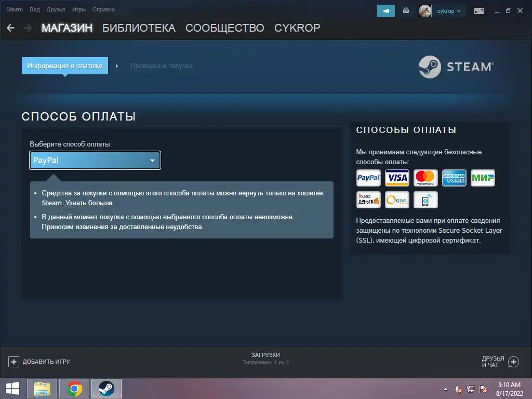532x399 pixels.
Task: Show hidden tray icons arrow
Action: pyautogui.click(x=445, y=389)
